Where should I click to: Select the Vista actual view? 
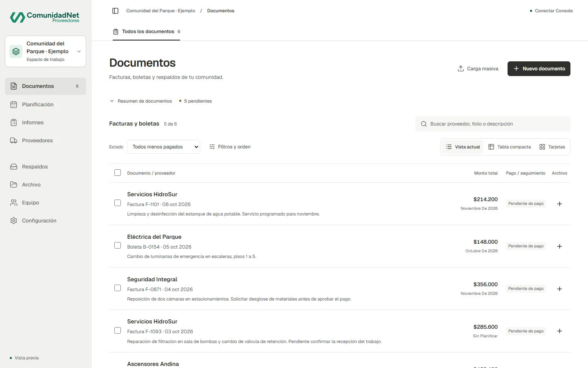[463, 147]
